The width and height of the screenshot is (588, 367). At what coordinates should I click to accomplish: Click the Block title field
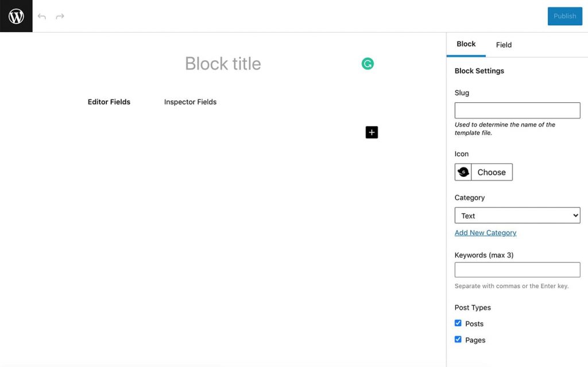coord(223,63)
